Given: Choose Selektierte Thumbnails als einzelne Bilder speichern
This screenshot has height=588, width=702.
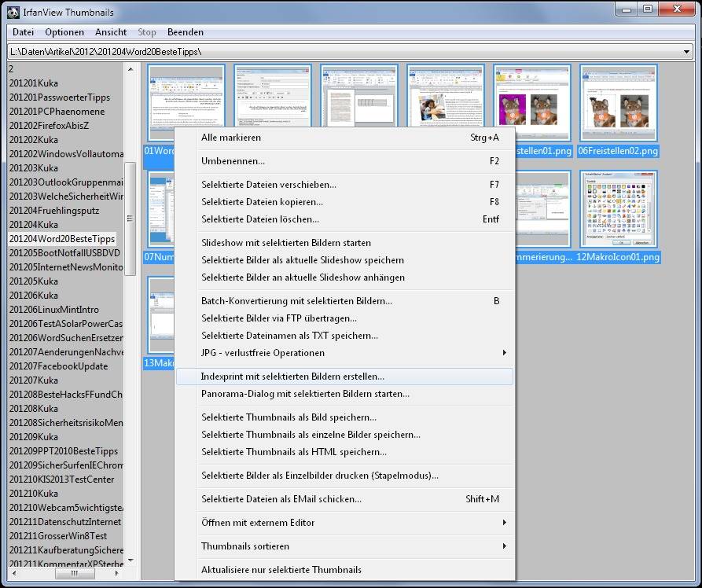Looking at the screenshot, I should (x=345, y=435).
